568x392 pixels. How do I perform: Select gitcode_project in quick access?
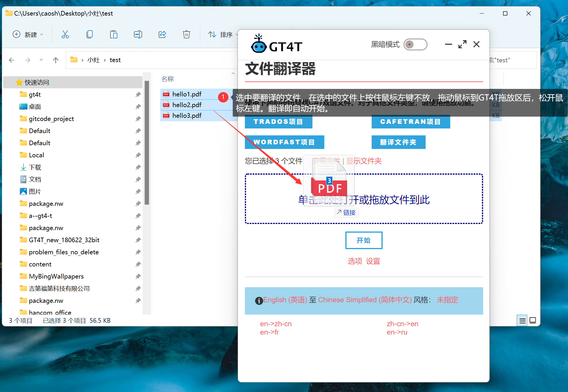pyautogui.click(x=51, y=119)
